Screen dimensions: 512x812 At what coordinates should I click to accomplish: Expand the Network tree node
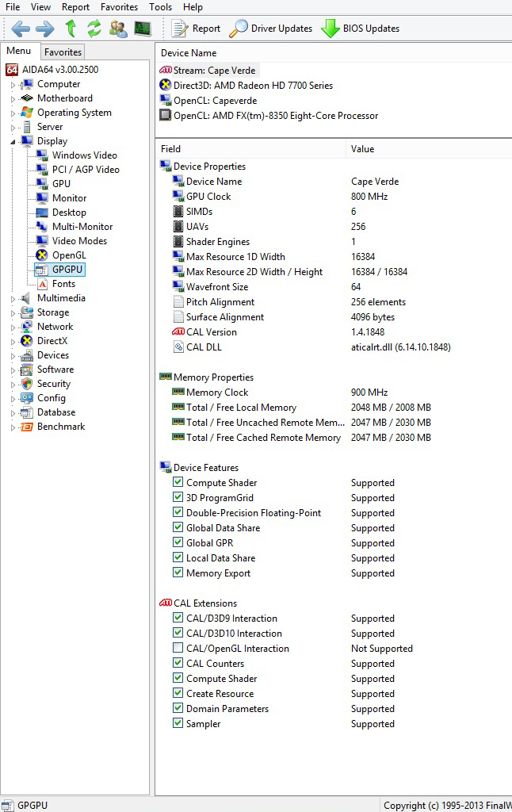(x=13, y=327)
